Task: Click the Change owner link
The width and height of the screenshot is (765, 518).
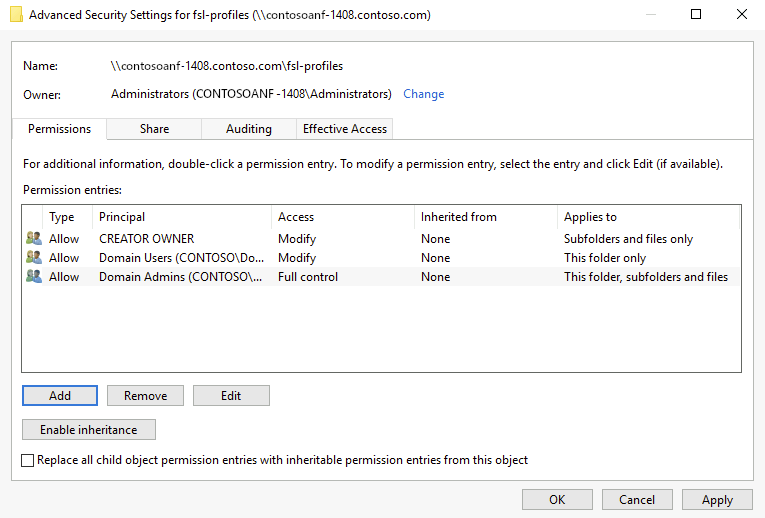Action: pyautogui.click(x=423, y=94)
